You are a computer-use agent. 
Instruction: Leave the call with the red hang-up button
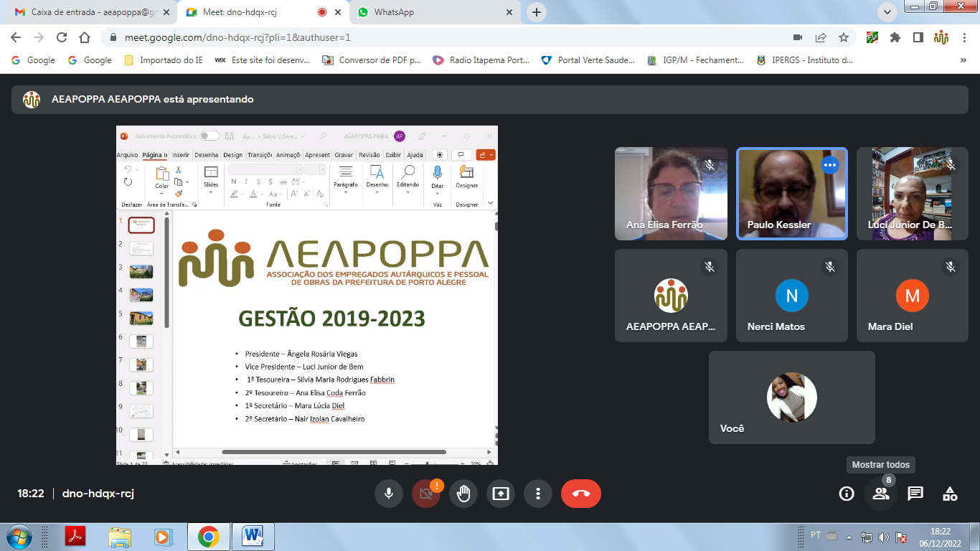point(581,494)
